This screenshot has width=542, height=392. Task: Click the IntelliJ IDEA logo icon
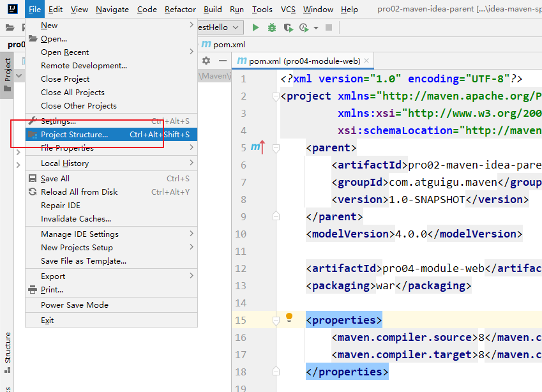pos(12,9)
